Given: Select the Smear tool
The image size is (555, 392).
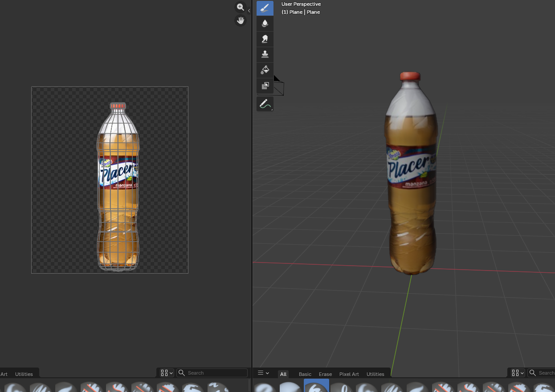Looking at the screenshot, I should tap(265, 39).
